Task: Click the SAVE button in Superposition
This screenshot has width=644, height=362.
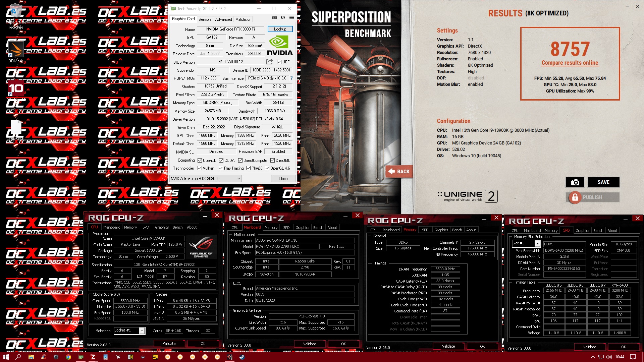Action: pos(603,182)
